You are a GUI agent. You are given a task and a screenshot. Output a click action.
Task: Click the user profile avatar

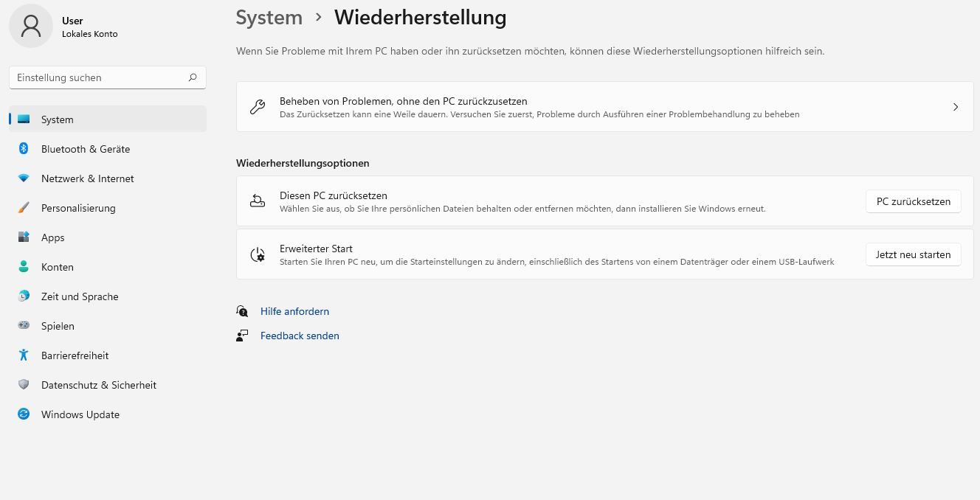pyautogui.click(x=31, y=26)
